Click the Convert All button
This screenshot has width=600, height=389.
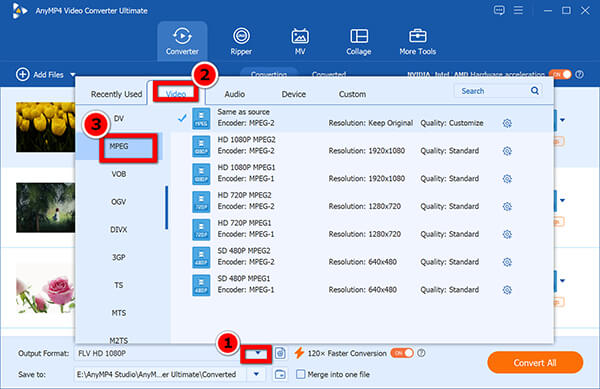(535, 363)
